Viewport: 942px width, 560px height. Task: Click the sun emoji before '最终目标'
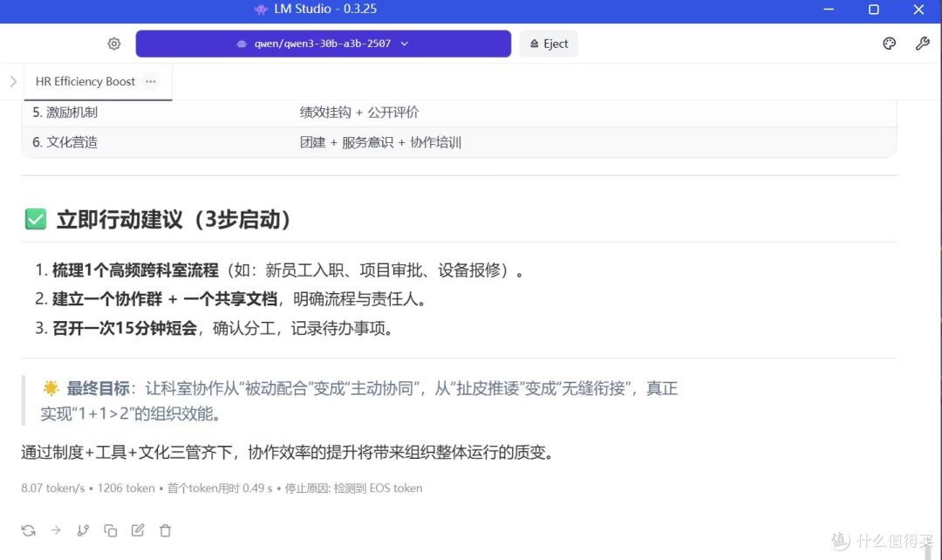coord(51,388)
